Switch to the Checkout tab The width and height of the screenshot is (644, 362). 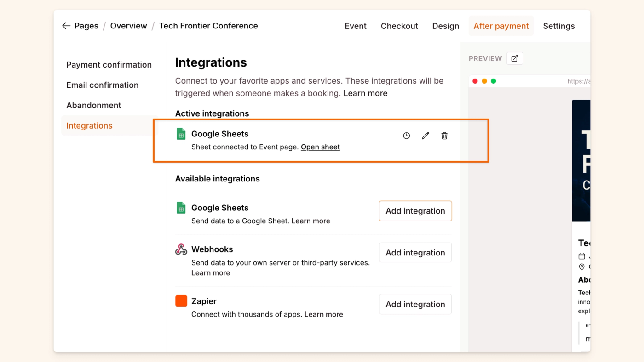pos(399,26)
